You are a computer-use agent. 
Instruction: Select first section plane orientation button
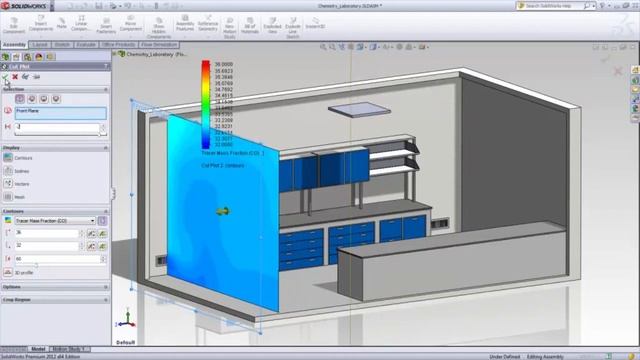20,99
